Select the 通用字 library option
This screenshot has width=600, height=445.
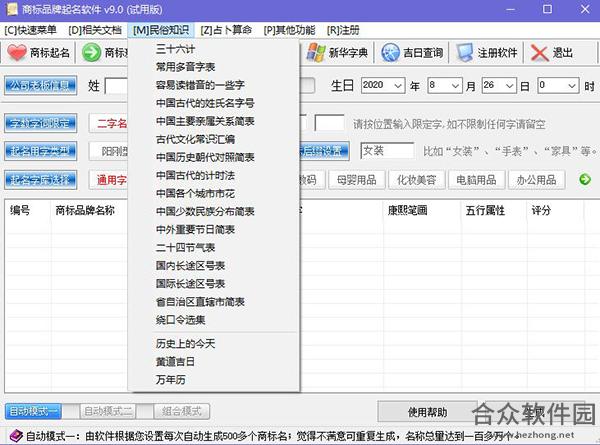coord(109,180)
